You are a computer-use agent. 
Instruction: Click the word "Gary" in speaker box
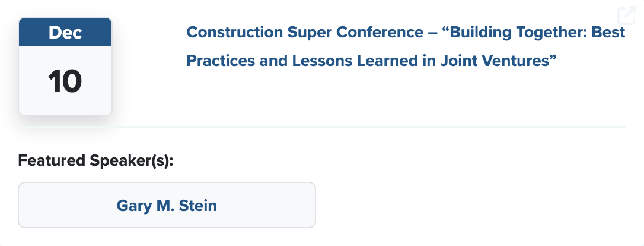click(x=130, y=206)
